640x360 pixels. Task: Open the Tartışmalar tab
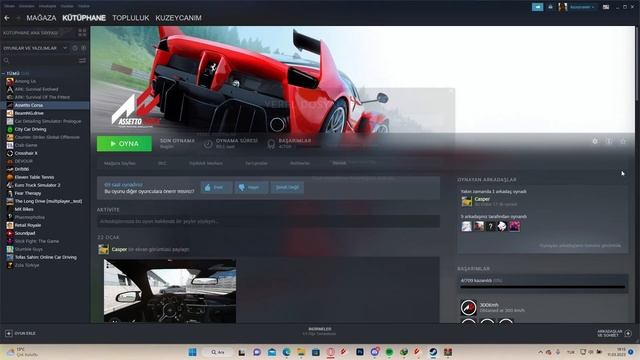coord(256,163)
